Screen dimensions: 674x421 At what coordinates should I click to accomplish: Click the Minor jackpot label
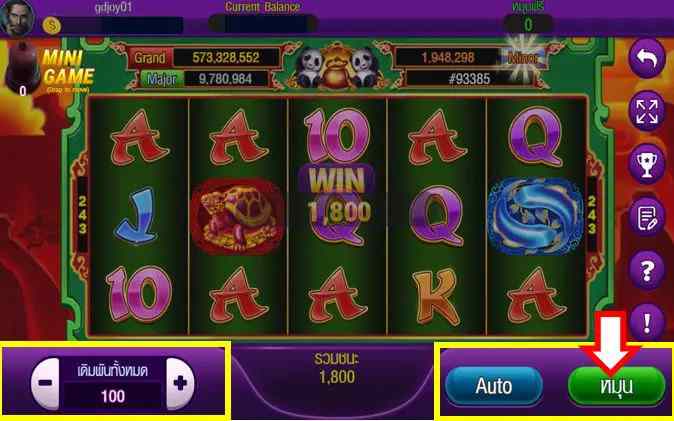pos(522,58)
